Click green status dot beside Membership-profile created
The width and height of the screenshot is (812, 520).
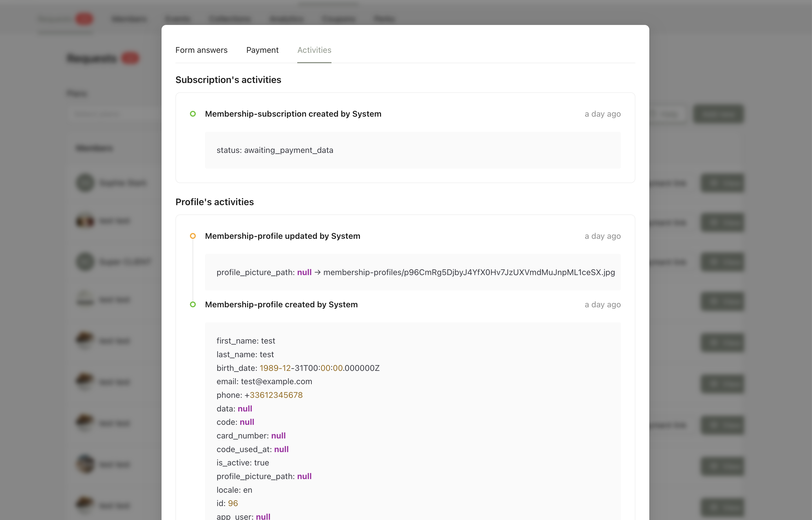[x=193, y=305]
